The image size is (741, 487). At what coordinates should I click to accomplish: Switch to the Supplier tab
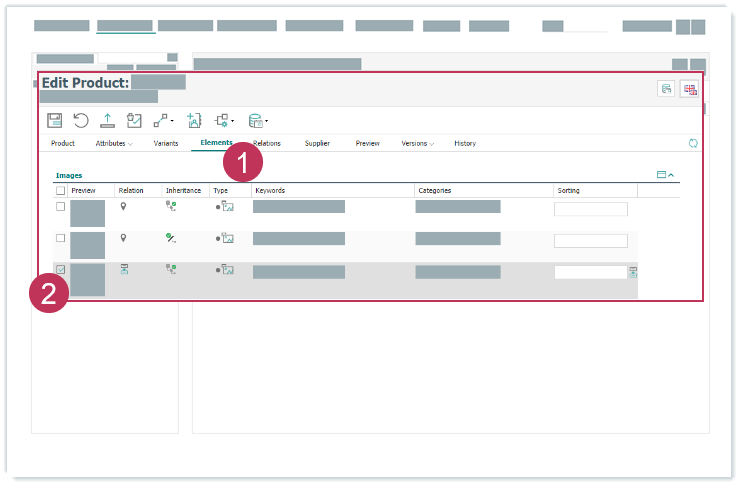(317, 144)
